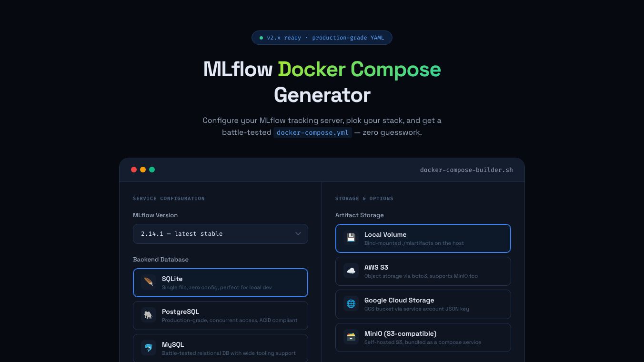
Task: Pick Google Cloud Storage for artifacts
Action: (423, 304)
